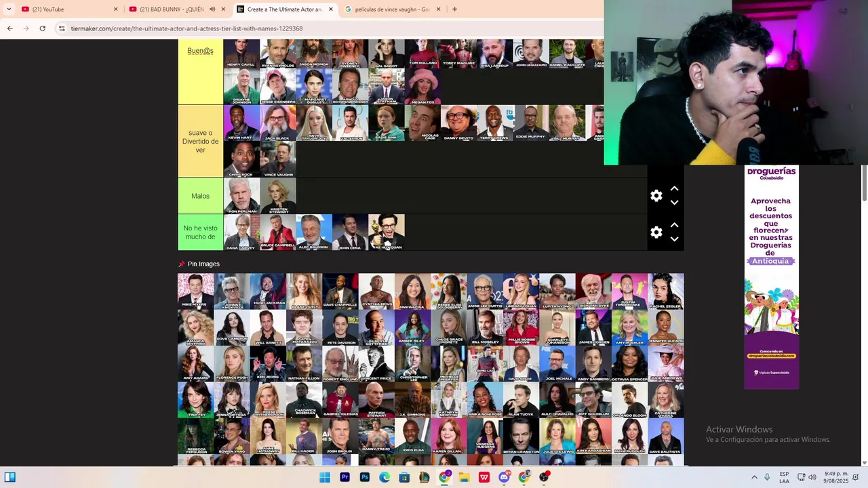Close the BAD BUNNY tab
Screen dimensions: 868x488
(223, 9)
